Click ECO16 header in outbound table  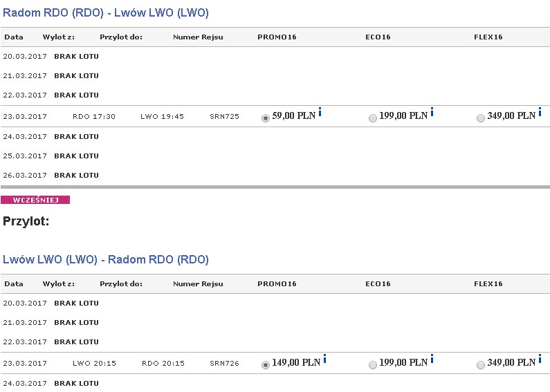(378, 37)
